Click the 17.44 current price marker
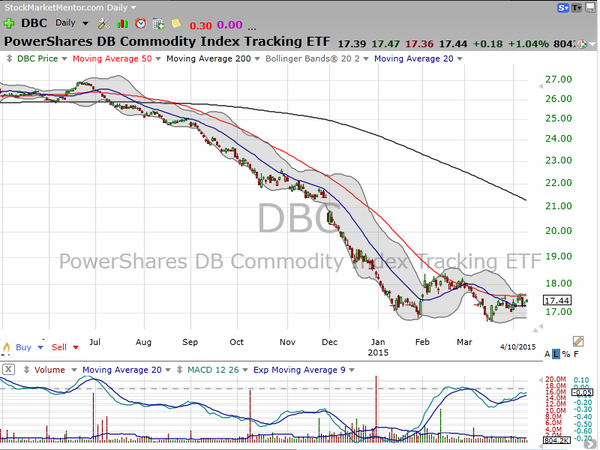The image size is (600, 450). [x=557, y=300]
